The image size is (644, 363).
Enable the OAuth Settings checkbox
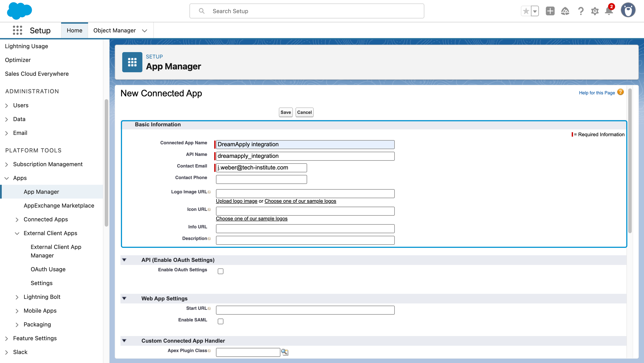221,271
